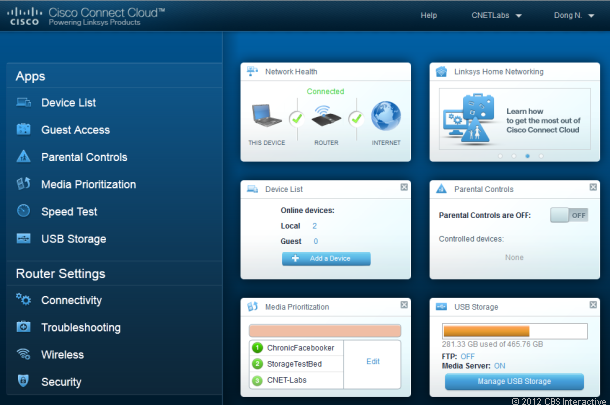Viewport: 610px width, 405px height.
Task: Click the ROUTER icon in Network Health
Action: (326, 116)
